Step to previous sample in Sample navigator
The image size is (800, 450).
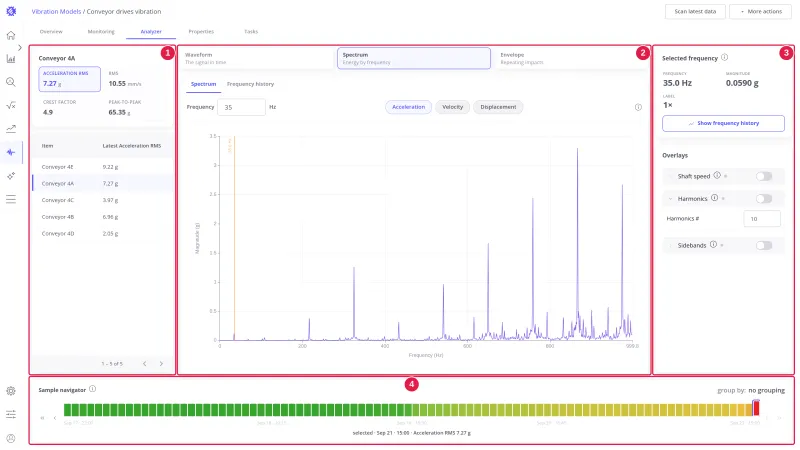click(55, 418)
